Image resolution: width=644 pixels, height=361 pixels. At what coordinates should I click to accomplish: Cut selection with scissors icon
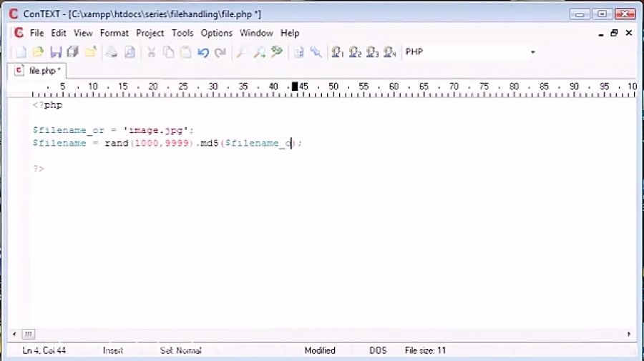[x=151, y=52]
